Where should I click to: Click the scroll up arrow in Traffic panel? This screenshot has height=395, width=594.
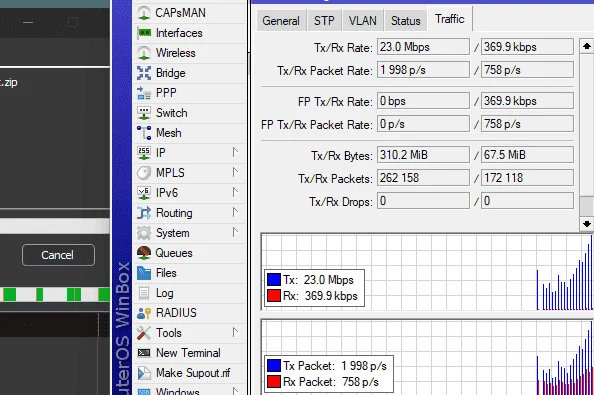(587, 46)
